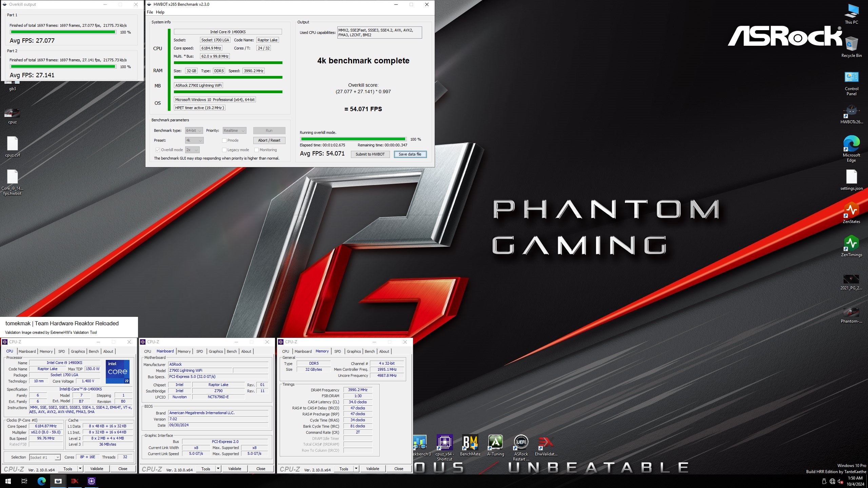The image size is (868, 488).
Task: Enable the Legacy mode checkbox
Action: click(x=224, y=150)
